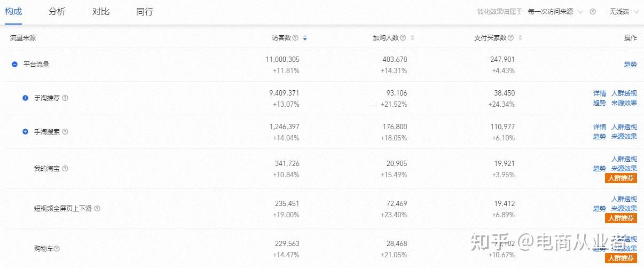Click help icon next to 手淘搜索
The image size is (644, 268).
(65, 132)
